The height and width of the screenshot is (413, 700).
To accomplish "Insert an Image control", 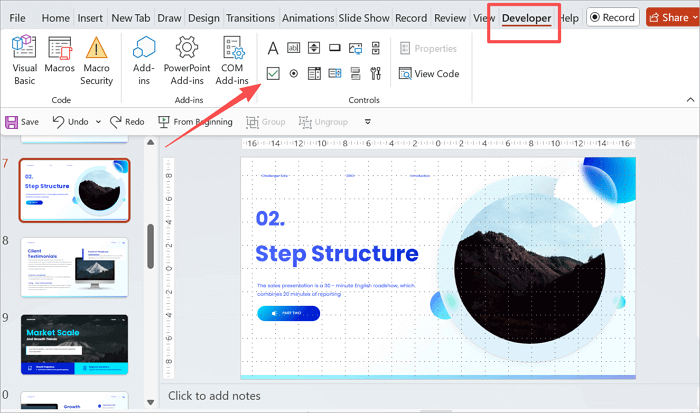I will click(x=355, y=48).
